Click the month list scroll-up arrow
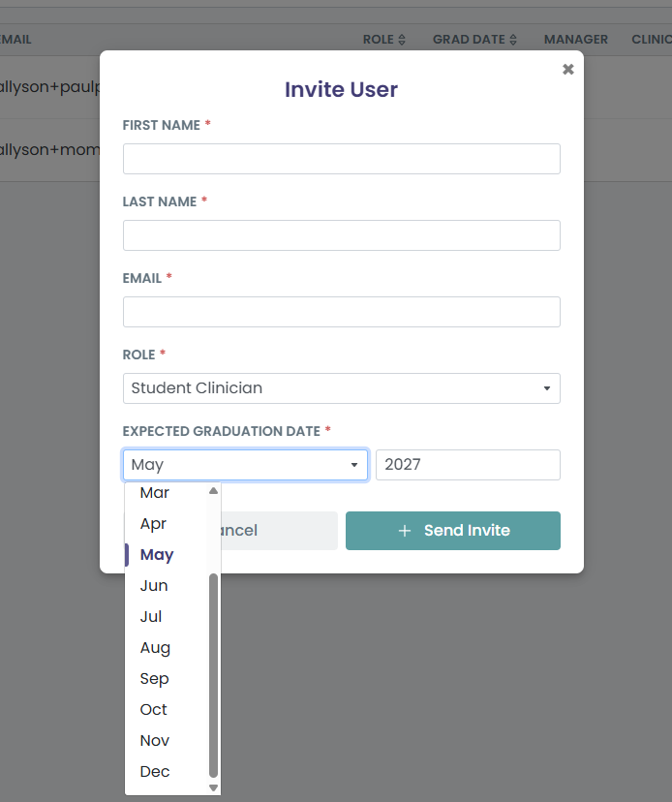Viewport: 672px width, 802px height. coord(213,491)
